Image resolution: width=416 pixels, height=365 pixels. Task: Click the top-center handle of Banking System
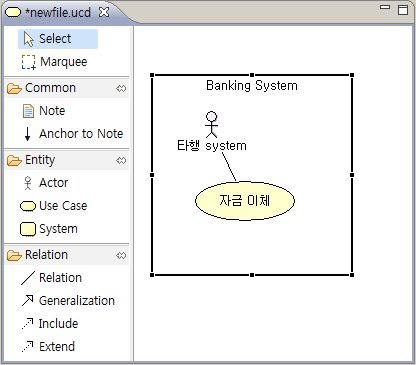coord(252,75)
